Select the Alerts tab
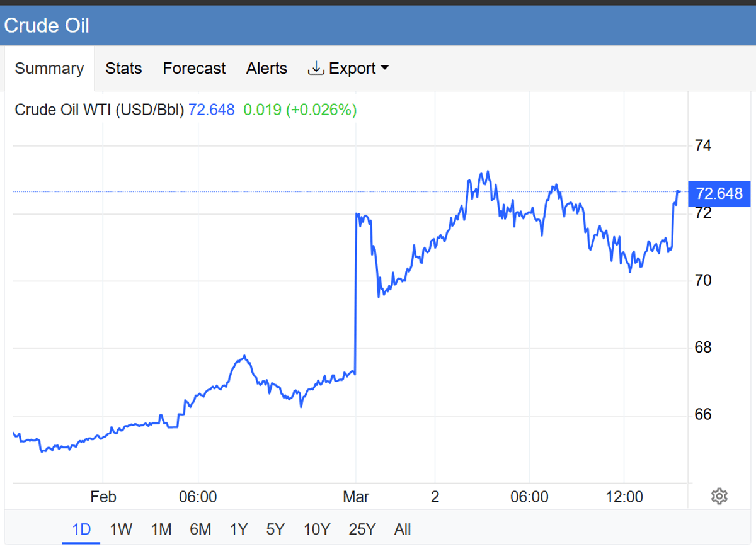This screenshot has width=756, height=549. coord(266,69)
